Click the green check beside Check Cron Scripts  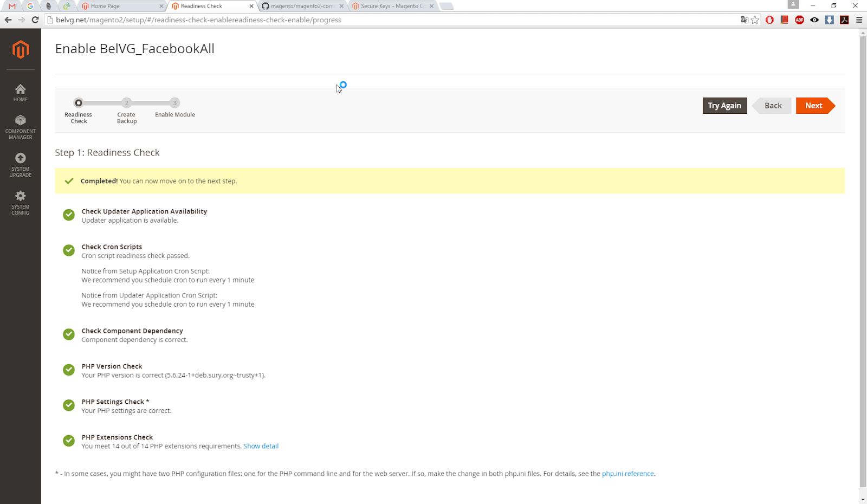(x=69, y=250)
